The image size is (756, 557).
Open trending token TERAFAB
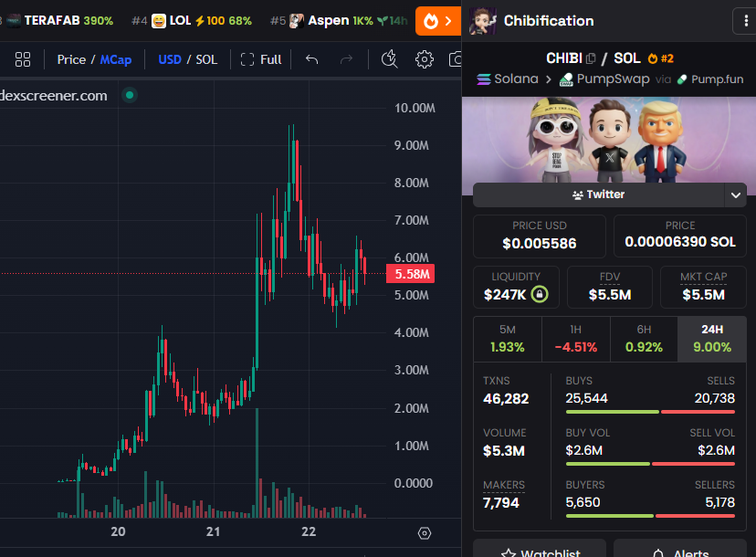pos(59,21)
